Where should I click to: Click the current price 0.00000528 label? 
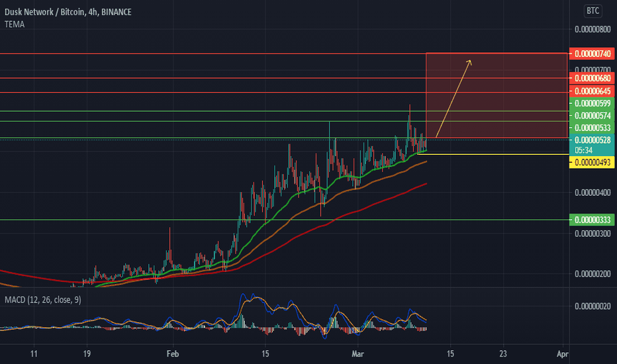[592, 140]
